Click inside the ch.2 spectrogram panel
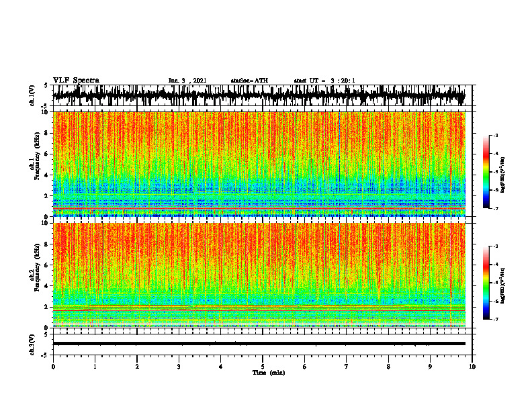This screenshot has width=532, height=411. pyautogui.click(x=259, y=275)
